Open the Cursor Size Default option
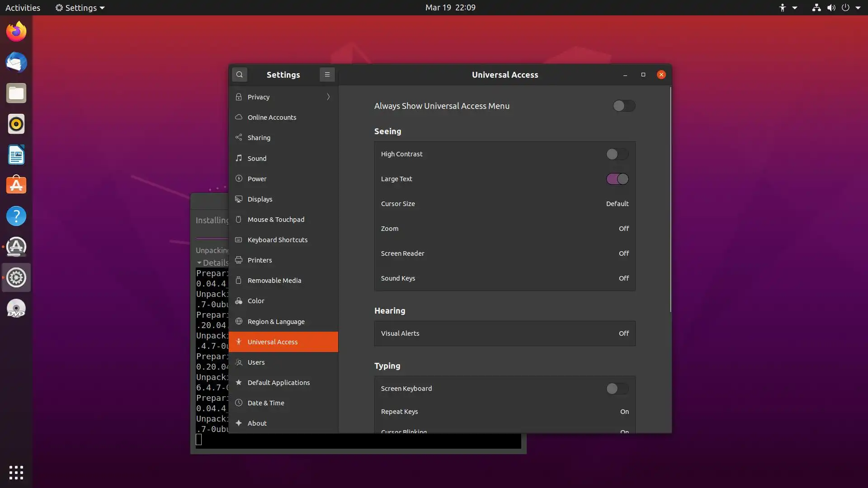Image resolution: width=868 pixels, height=488 pixels. pos(617,204)
